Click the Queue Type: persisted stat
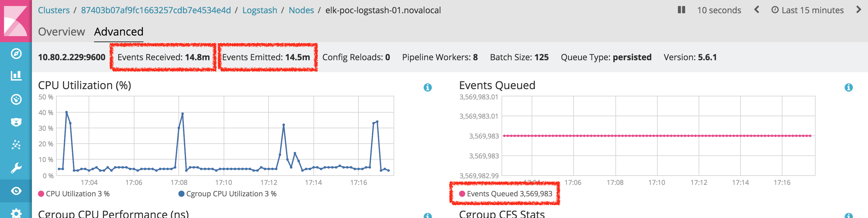The image size is (868, 218). pos(606,57)
